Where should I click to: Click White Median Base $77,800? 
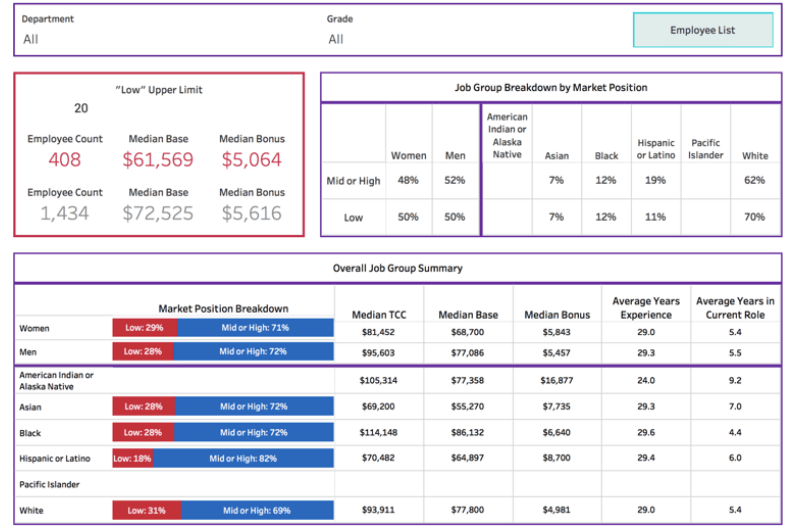tap(468, 510)
